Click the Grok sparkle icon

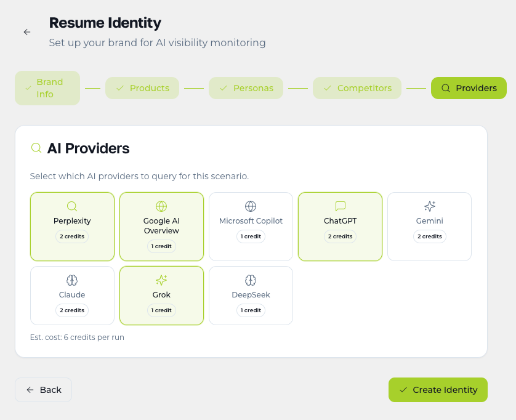tap(161, 280)
